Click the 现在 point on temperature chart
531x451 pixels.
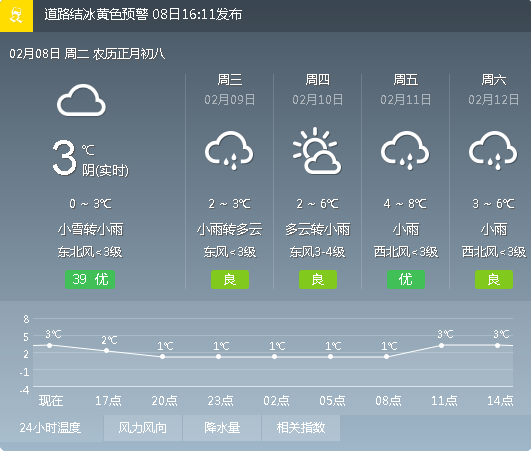[x=50, y=345]
